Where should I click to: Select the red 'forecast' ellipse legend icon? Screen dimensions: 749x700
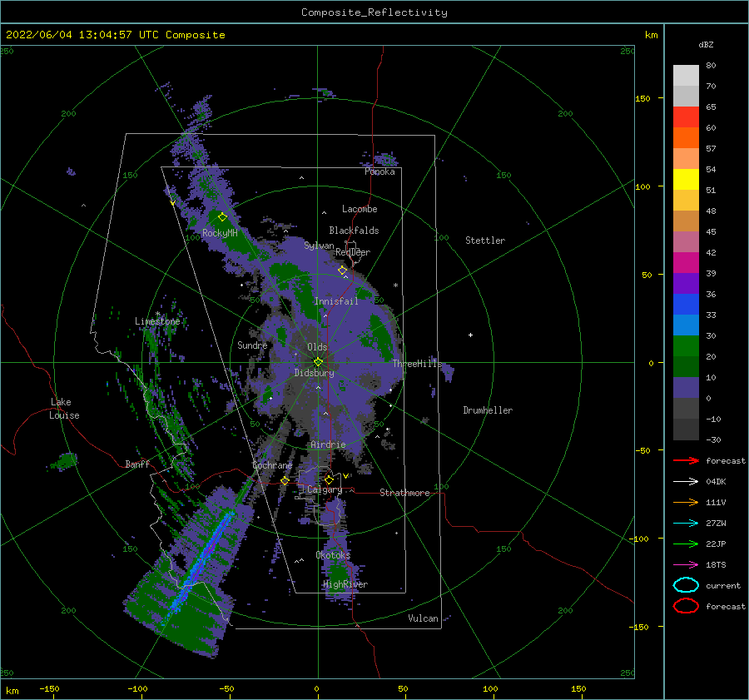tap(686, 606)
